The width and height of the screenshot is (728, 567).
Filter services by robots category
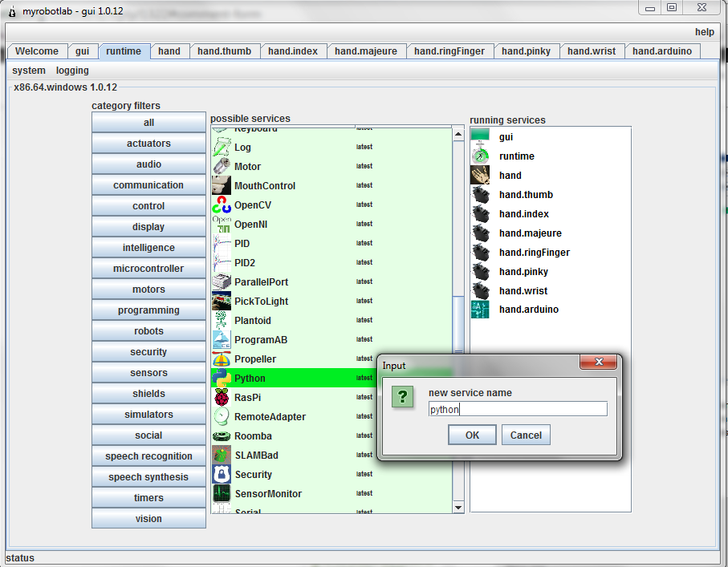[x=148, y=331]
